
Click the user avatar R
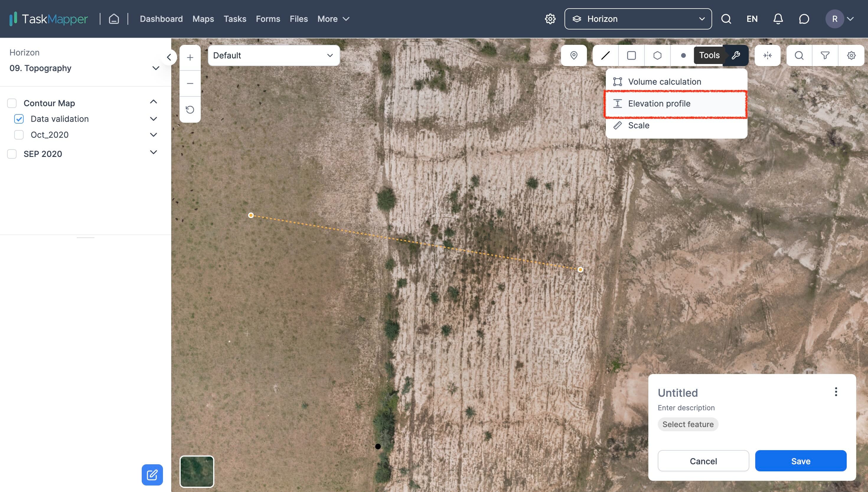tap(835, 19)
